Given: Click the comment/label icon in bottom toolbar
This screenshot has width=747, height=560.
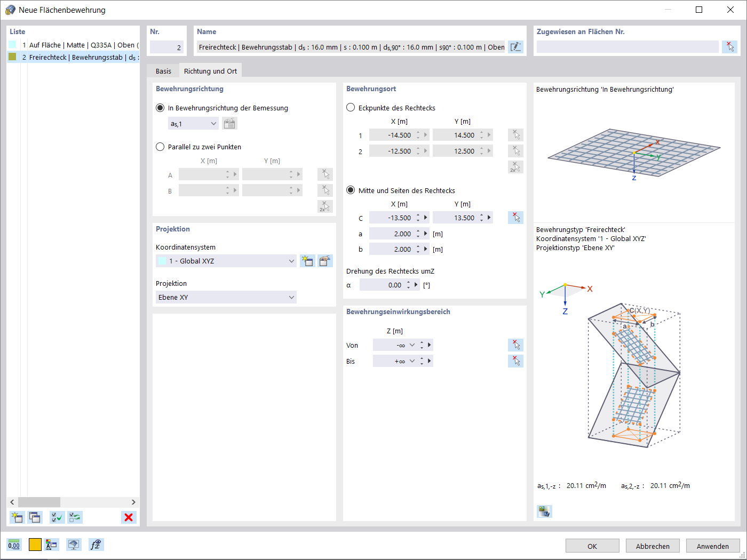Looking at the screenshot, I should point(52,545).
